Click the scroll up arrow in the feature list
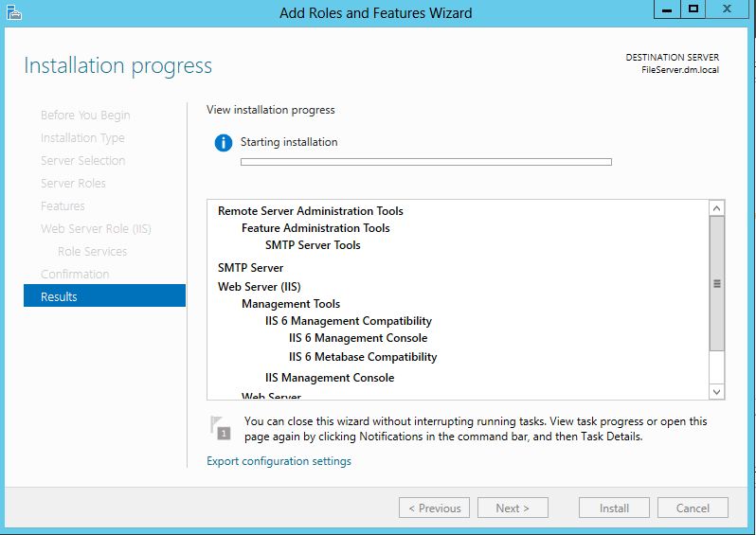The width and height of the screenshot is (756, 535). 716,208
